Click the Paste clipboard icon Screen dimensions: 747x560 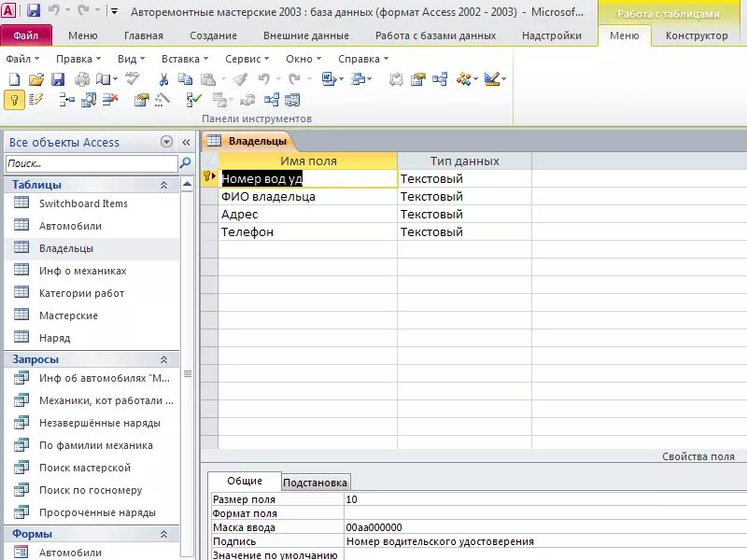click(207, 79)
